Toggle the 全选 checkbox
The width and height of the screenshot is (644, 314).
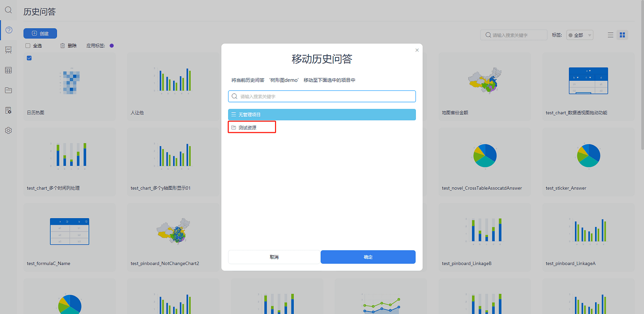click(x=28, y=46)
